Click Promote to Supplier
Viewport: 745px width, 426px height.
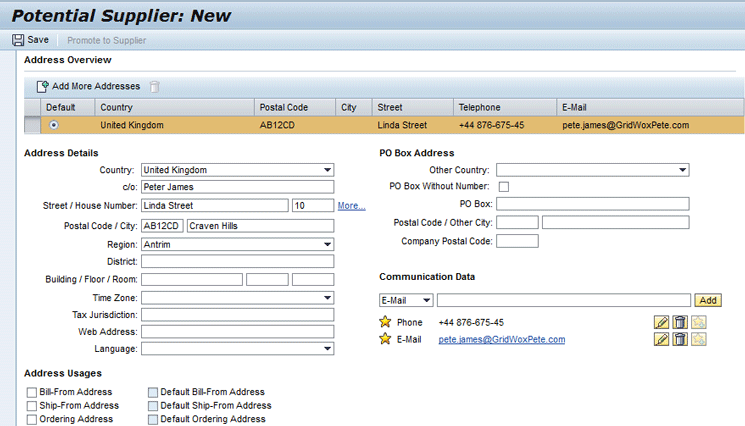coord(106,40)
